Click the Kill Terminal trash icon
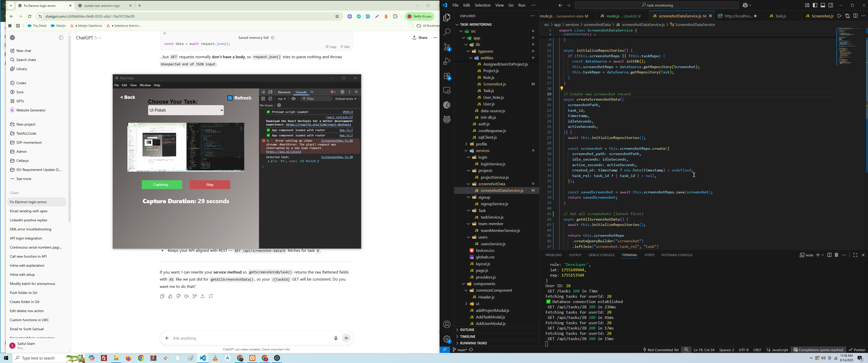This screenshot has height=363, width=868. pyautogui.click(x=836, y=255)
